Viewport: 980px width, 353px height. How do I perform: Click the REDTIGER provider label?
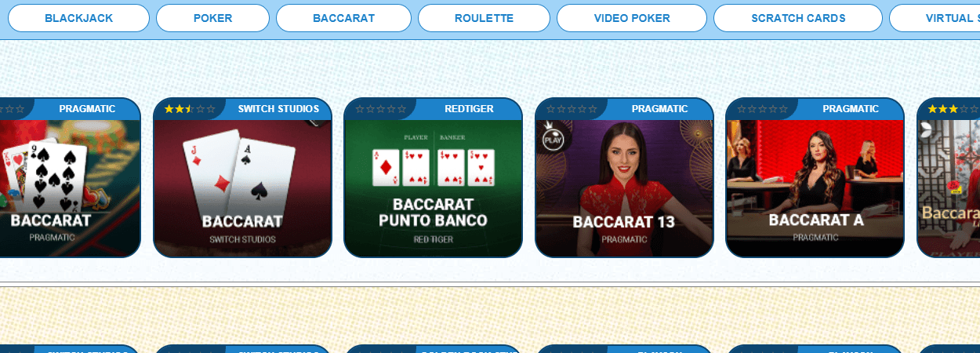[469, 109]
